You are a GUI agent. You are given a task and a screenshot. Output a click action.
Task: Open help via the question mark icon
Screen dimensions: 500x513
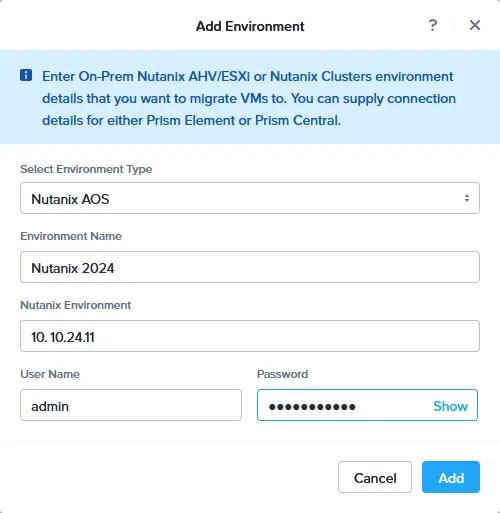pyautogui.click(x=433, y=25)
